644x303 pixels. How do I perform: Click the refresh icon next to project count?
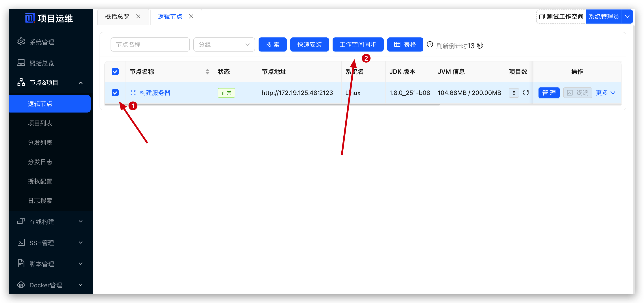click(526, 93)
